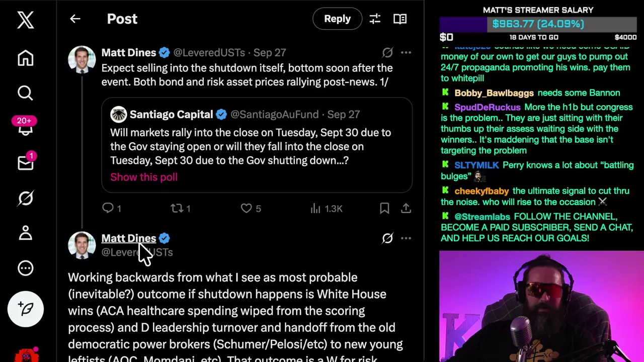Compose a new post with the feather button
The width and height of the screenshot is (644, 362).
click(26, 309)
